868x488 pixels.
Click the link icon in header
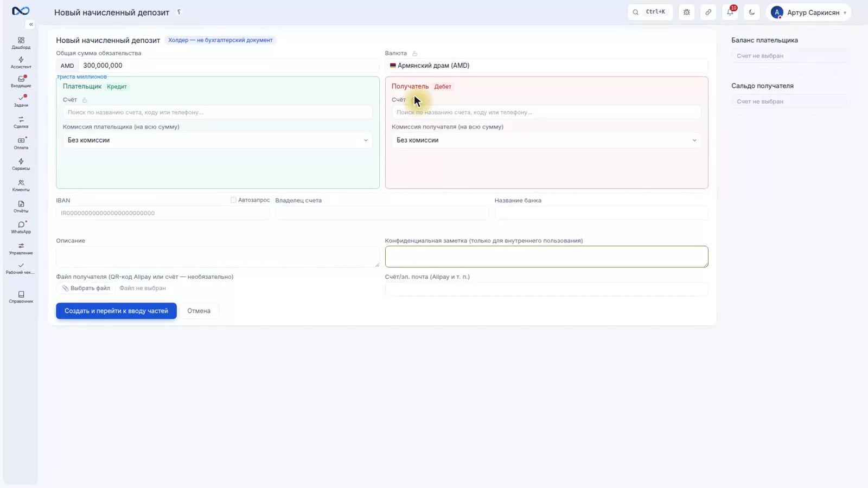tap(709, 12)
